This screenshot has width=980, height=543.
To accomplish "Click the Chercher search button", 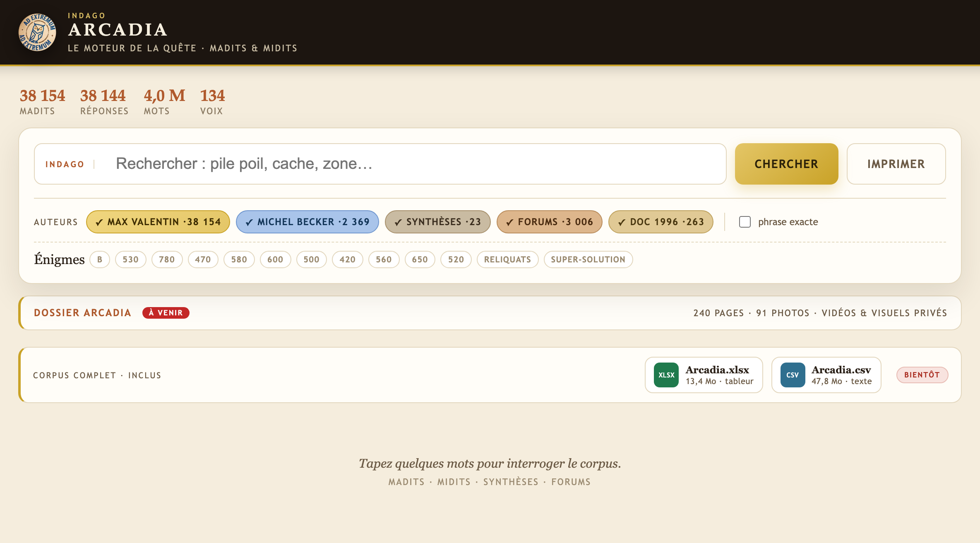I will [787, 164].
